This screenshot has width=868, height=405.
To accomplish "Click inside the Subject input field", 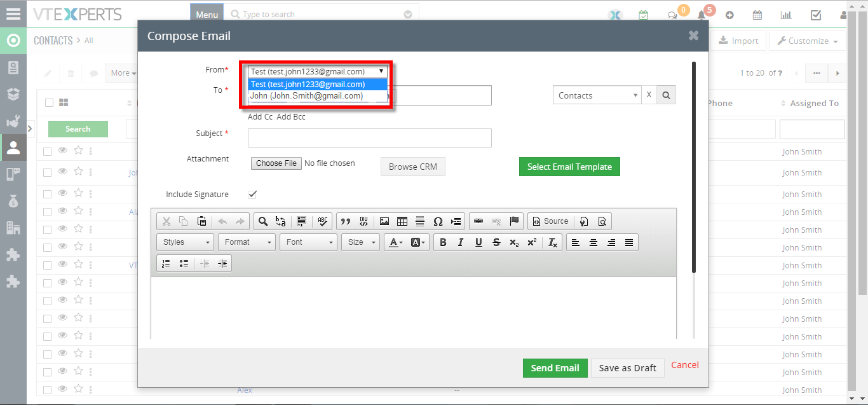I will click(x=369, y=137).
